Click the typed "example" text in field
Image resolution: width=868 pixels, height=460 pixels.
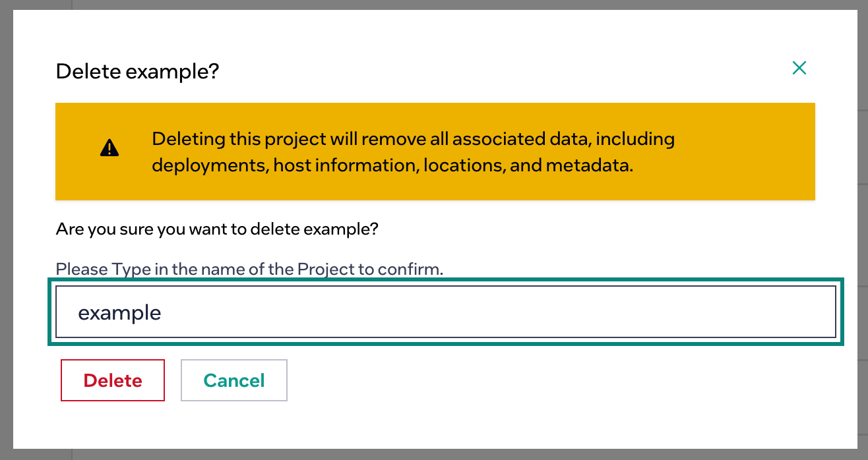pos(119,312)
